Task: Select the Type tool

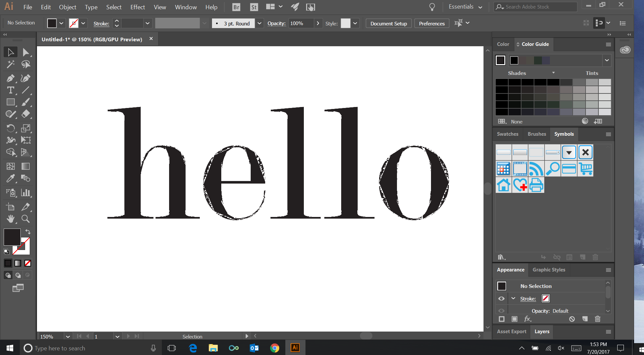Action: coord(11,90)
